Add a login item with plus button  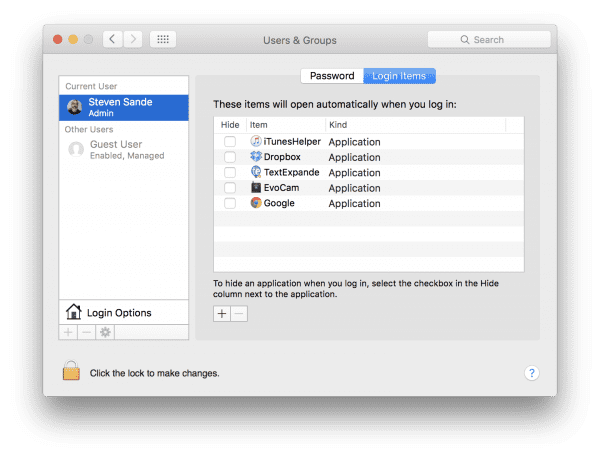click(x=222, y=313)
